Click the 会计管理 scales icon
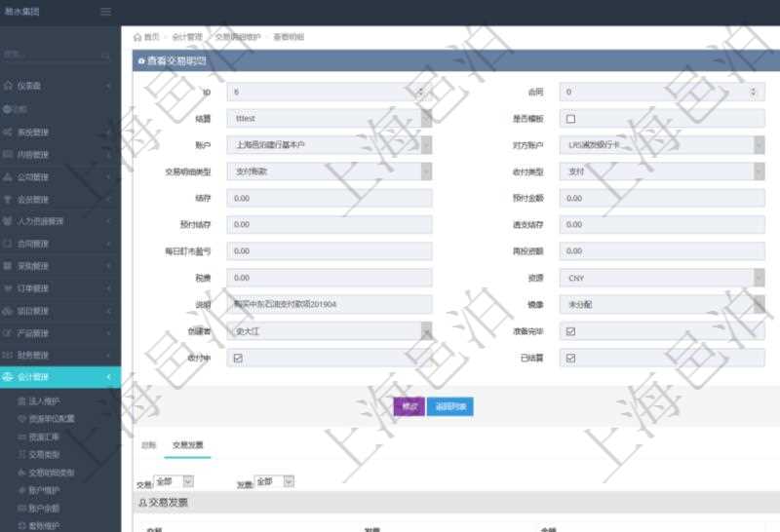The width and height of the screenshot is (780, 532). point(8,377)
